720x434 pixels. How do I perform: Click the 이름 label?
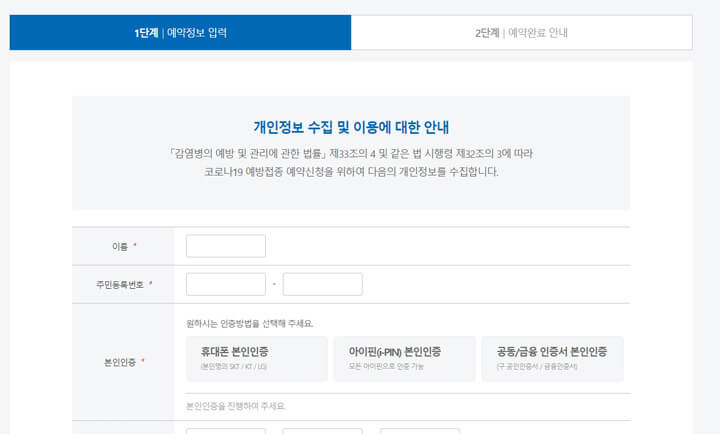click(x=120, y=247)
